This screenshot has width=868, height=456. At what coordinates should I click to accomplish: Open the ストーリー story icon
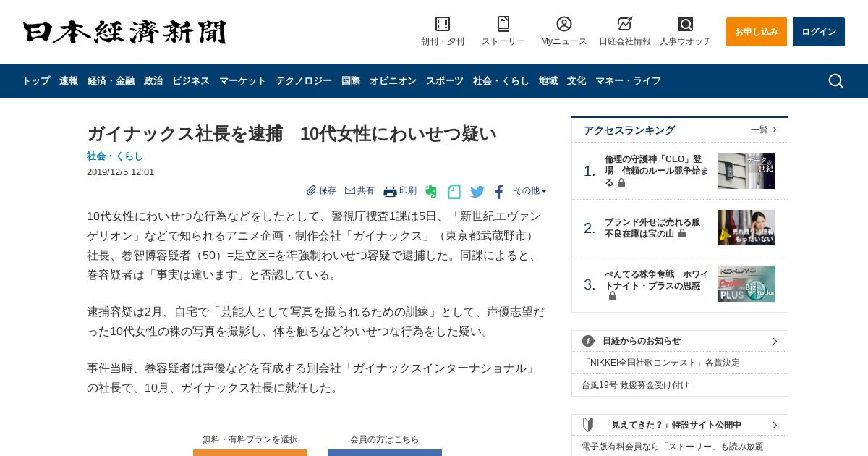503,24
